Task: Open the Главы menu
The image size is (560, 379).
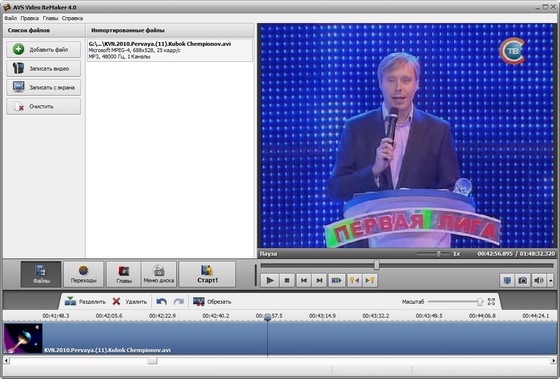Action: 50,18
